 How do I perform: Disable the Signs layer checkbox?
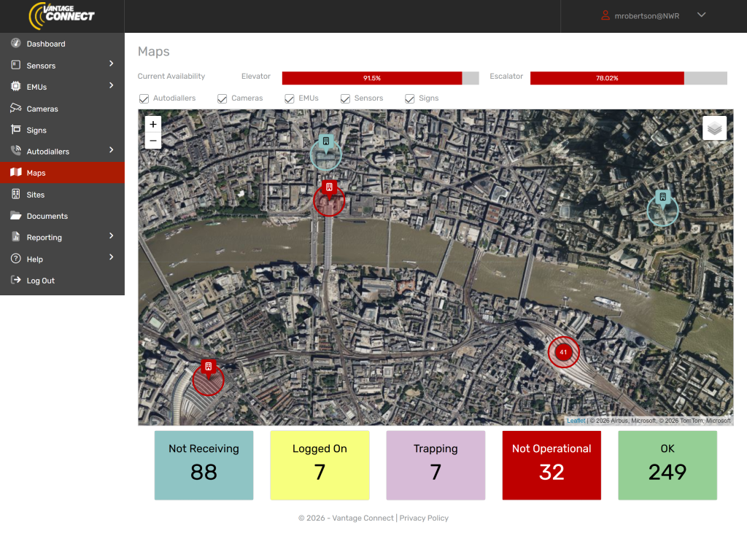tap(410, 98)
